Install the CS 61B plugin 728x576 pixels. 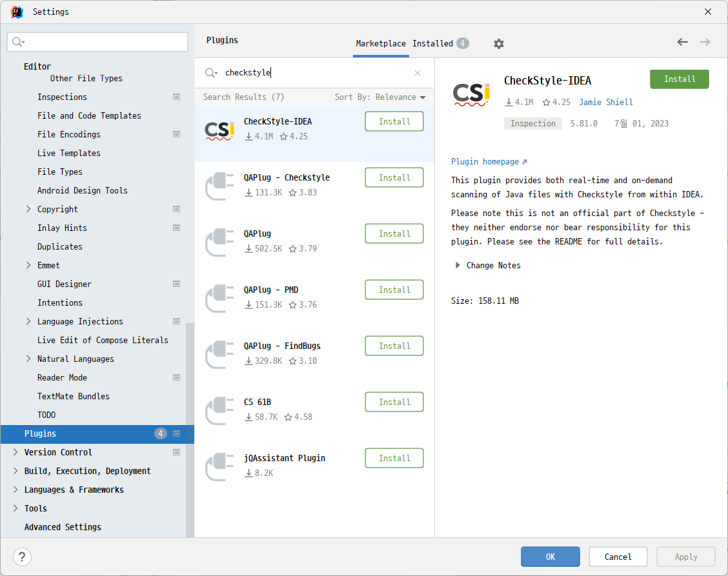[x=394, y=402]
